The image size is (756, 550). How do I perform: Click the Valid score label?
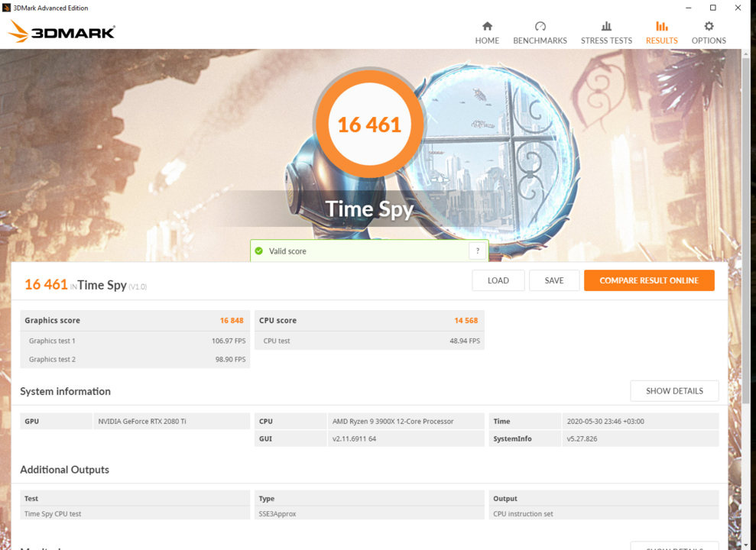click(287, 251)
